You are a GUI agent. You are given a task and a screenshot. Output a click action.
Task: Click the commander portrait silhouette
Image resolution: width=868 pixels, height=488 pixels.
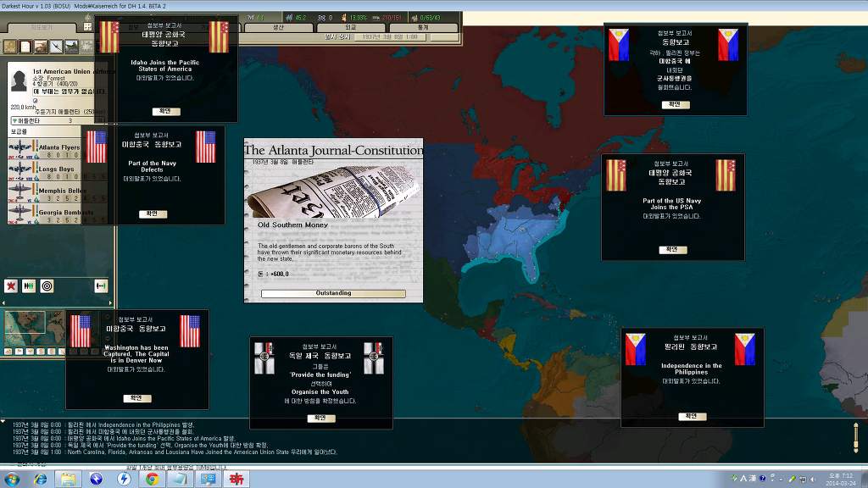[19, 80]
